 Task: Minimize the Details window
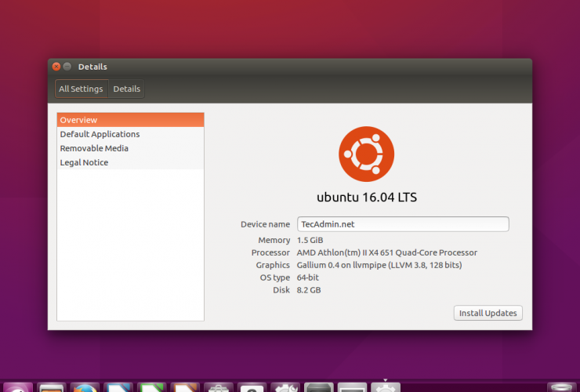67,67
